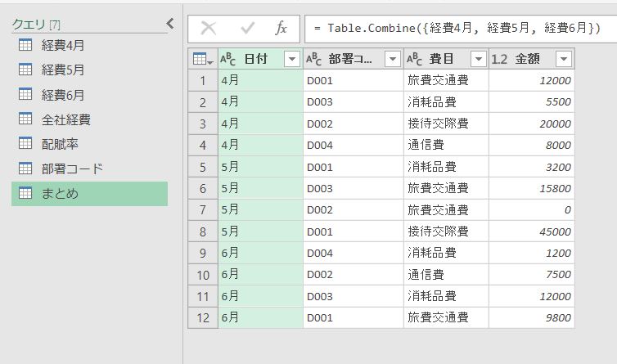Select the 経費4月 query
This screenshot has height=364, width=617.
(63, 46)
